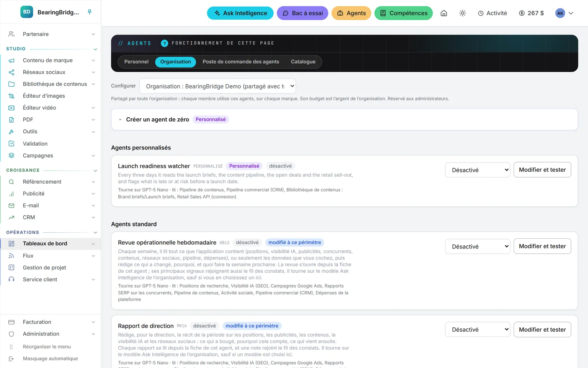The image size is (588, 368).
Task: Open the Activité link
Action: (x=492, y=13)
